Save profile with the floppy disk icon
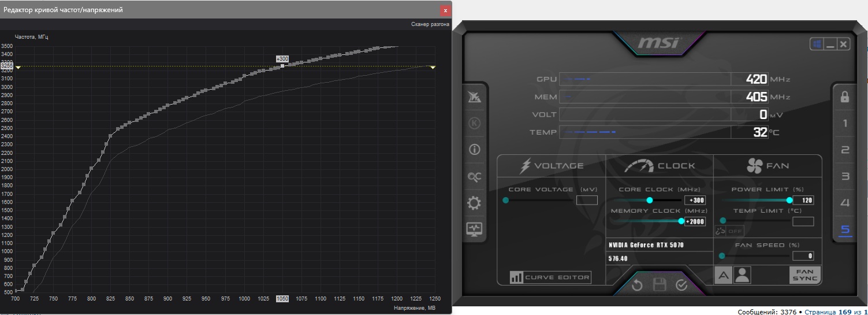868x315 pixels. pos(660,285)
